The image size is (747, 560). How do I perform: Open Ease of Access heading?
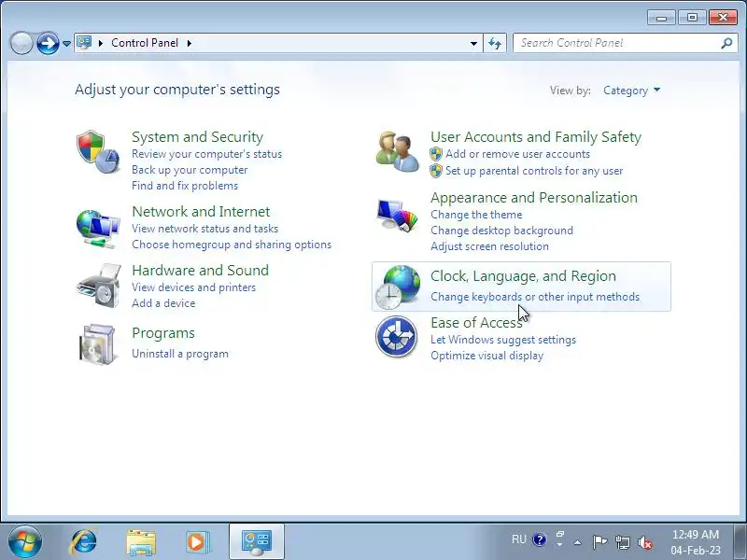point(476,323)
